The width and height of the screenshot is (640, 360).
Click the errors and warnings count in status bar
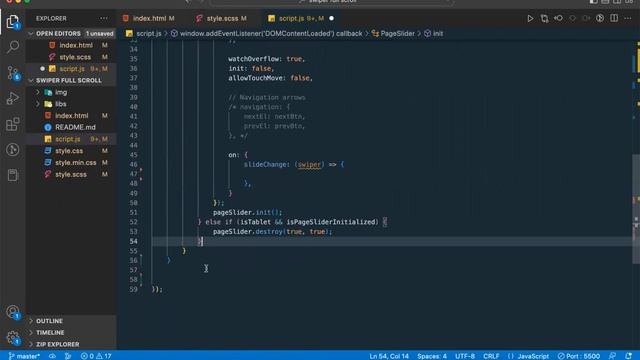pyautogui.click(x=96, y=356)
